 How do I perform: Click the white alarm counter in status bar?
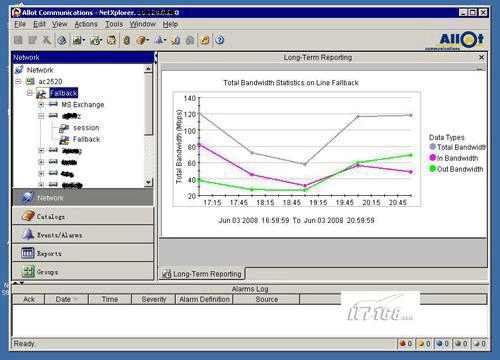480,343
